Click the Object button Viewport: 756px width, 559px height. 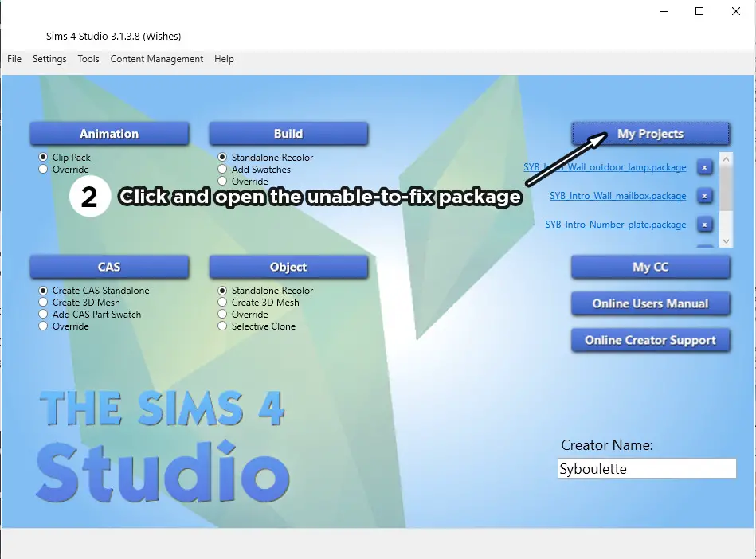[x=288, y=267]
